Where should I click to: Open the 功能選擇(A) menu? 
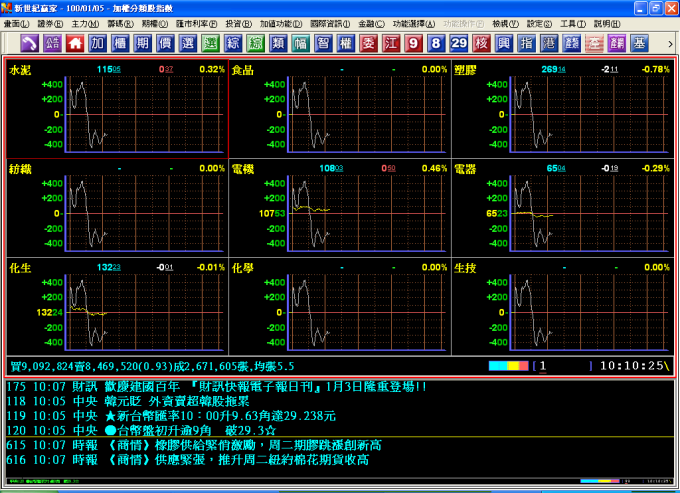pos(414,24)
